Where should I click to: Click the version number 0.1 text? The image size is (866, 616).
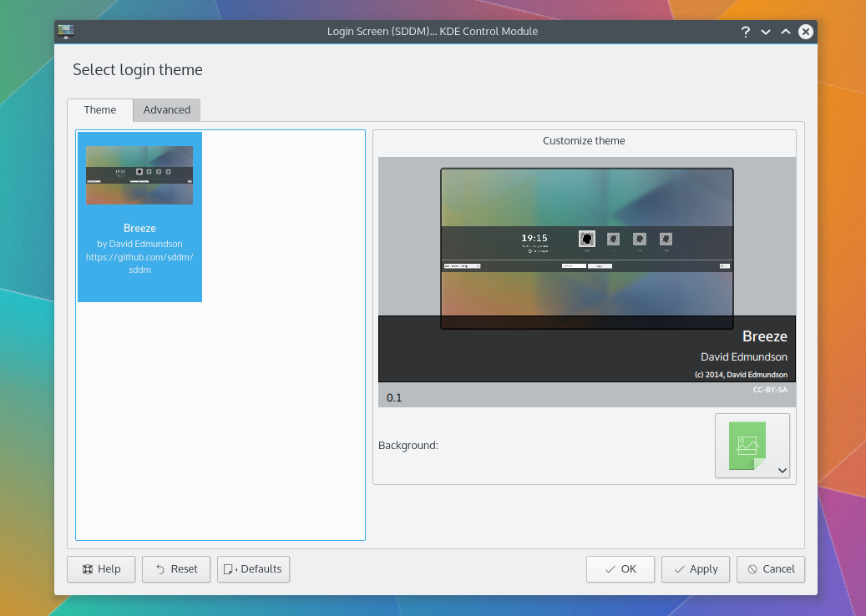click(x=394, y=398)
